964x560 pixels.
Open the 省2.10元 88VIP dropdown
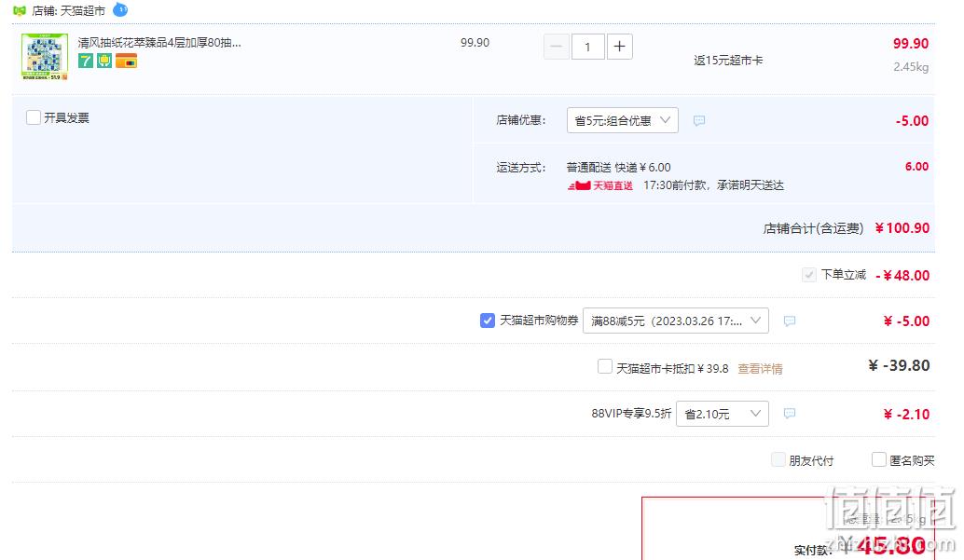pyautogui.click(x=723, y=414)
